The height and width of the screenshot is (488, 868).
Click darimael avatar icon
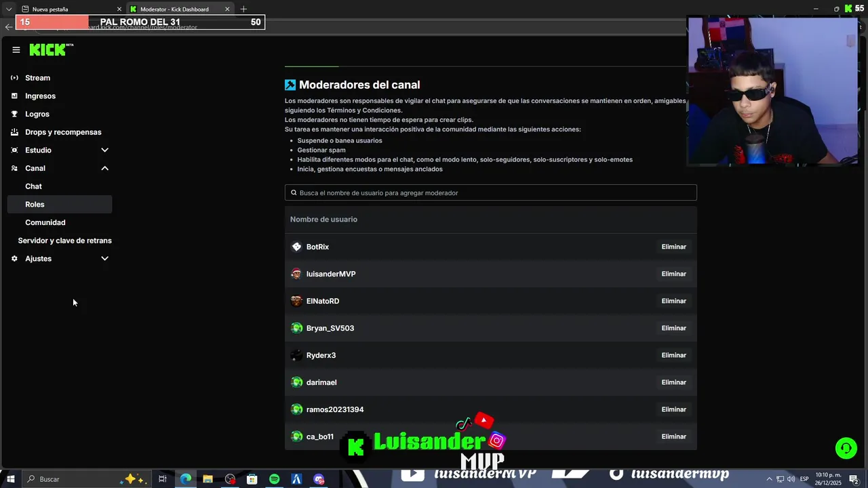click(296, 382)
